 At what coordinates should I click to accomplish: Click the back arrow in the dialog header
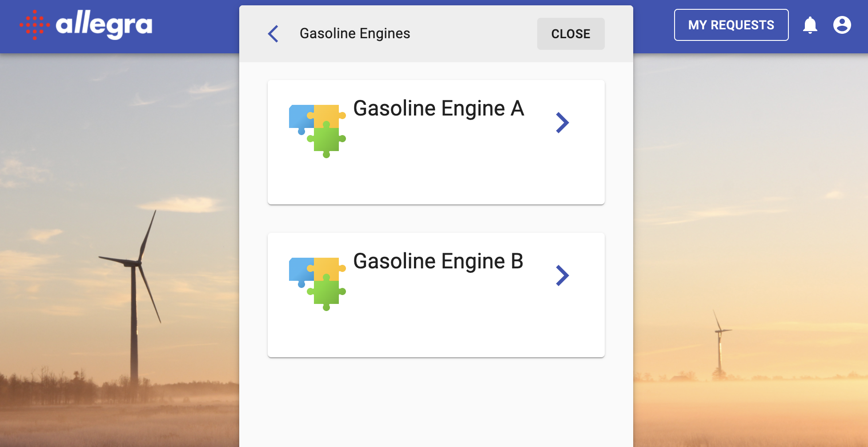[x=273, y=34]
